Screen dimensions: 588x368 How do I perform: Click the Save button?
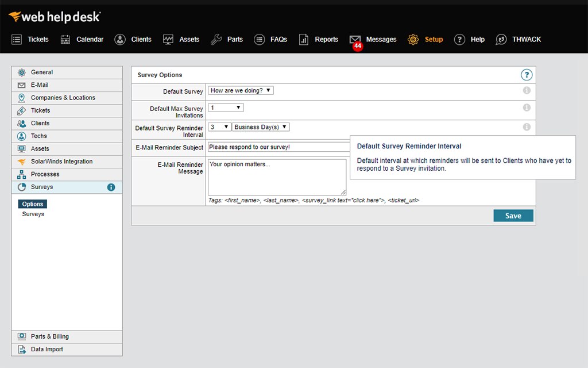(x=513, y=215)
